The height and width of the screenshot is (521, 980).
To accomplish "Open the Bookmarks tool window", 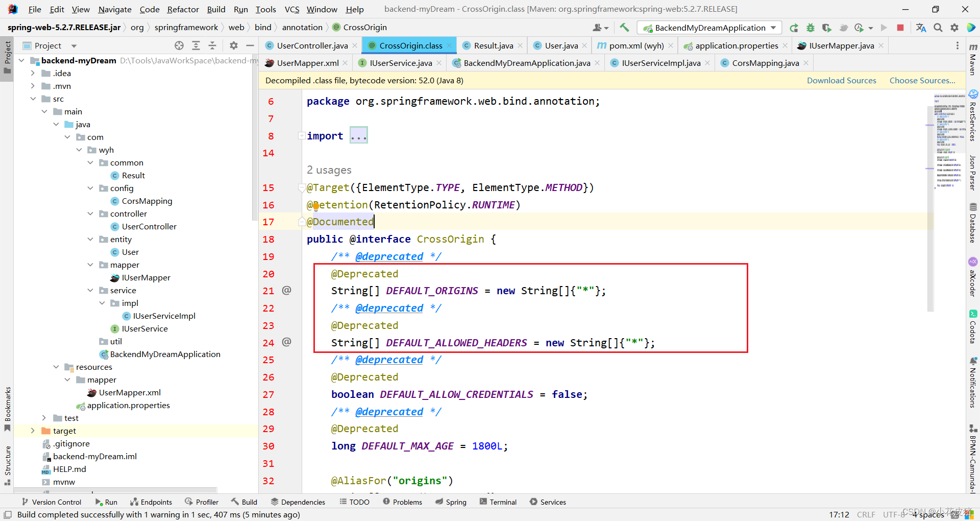I will tap(7, 409).
